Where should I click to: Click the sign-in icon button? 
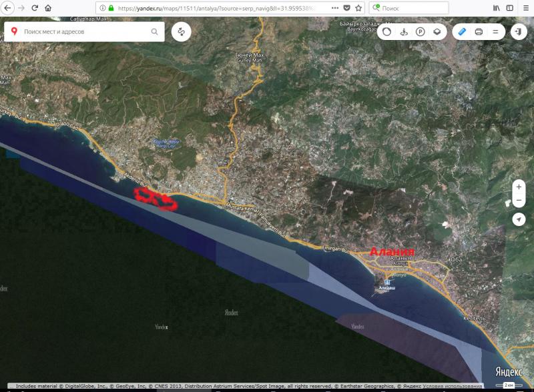pos(519,31)
